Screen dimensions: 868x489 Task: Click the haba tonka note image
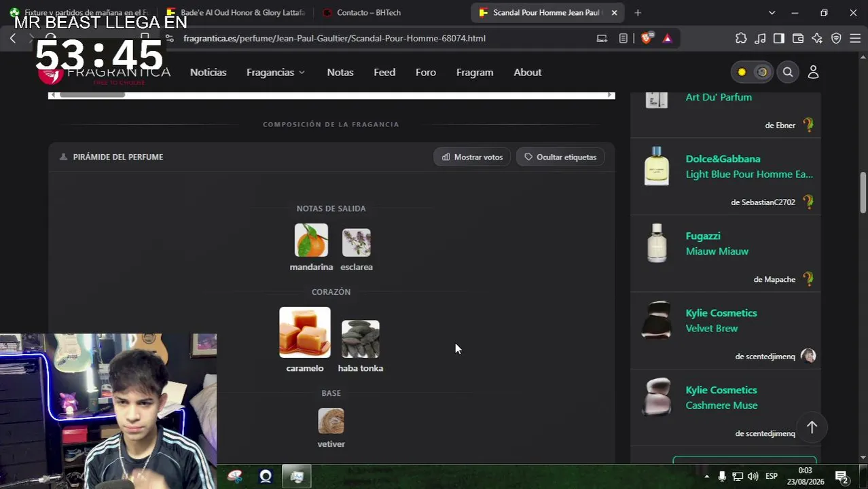tap(360, 339)
